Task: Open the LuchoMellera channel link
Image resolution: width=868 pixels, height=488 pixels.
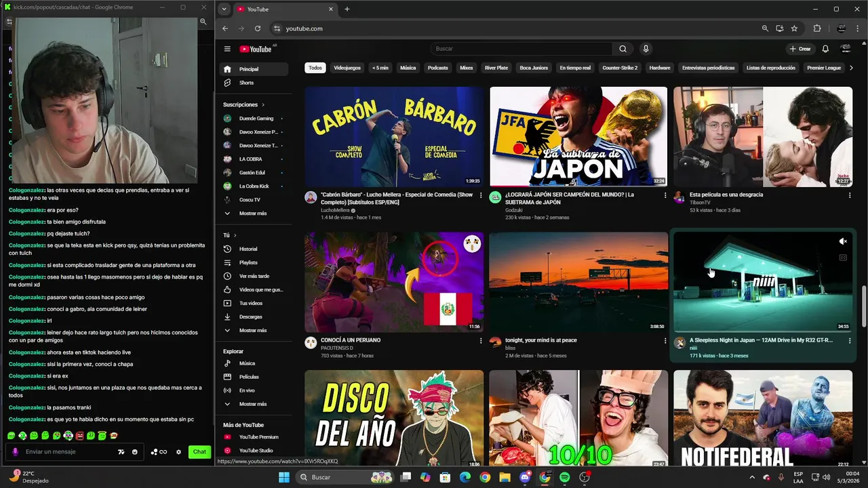Action: point(335,211)
